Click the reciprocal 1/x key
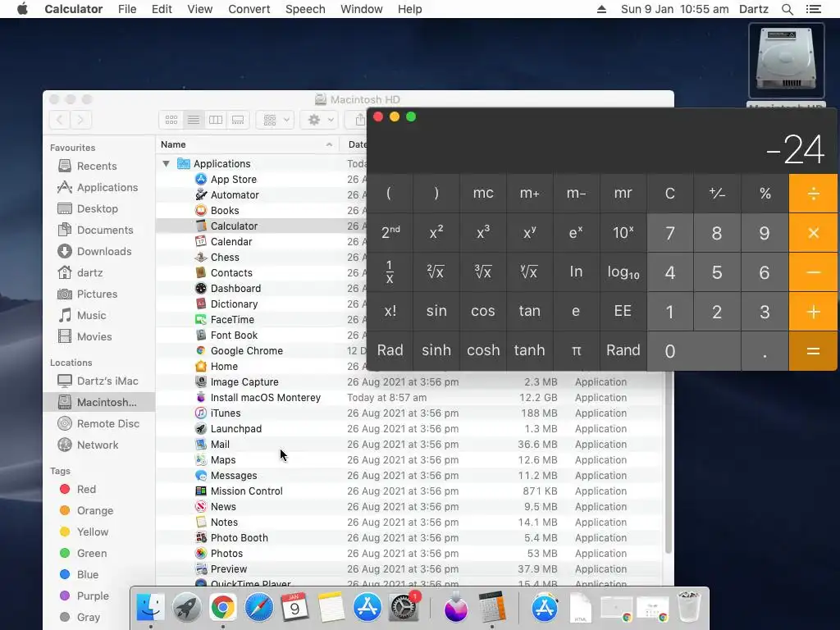The width and height of the screenshot is (840, 630). 390,272
